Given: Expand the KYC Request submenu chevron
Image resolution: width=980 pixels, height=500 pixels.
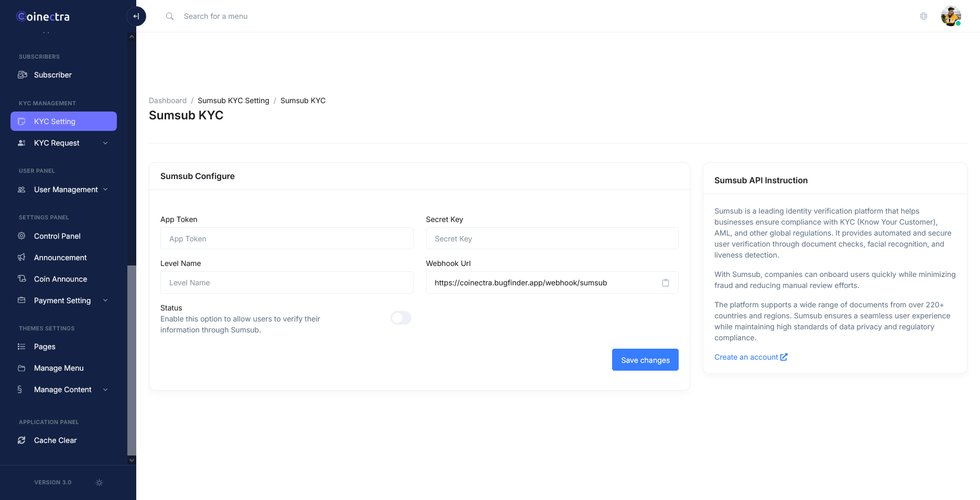Looking at the screenshot, I should tap(105, 143).
